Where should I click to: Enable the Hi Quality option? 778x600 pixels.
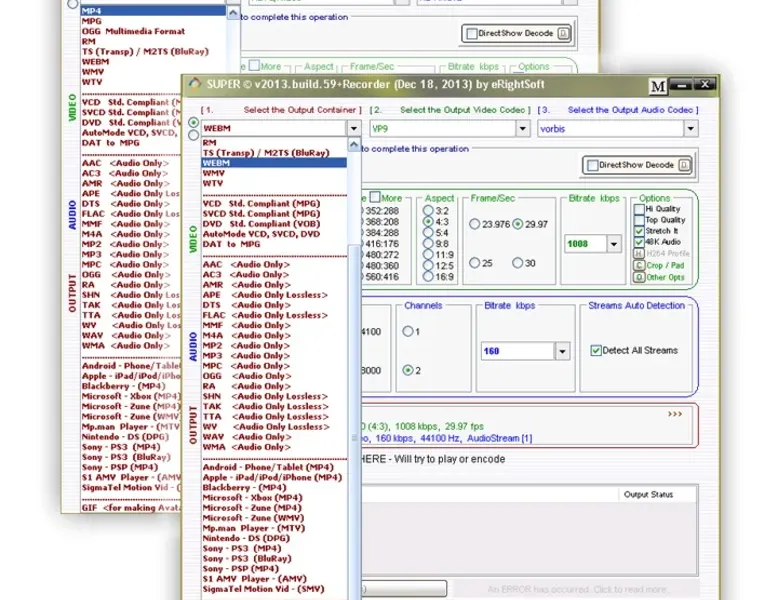click(x=639, y=209)
